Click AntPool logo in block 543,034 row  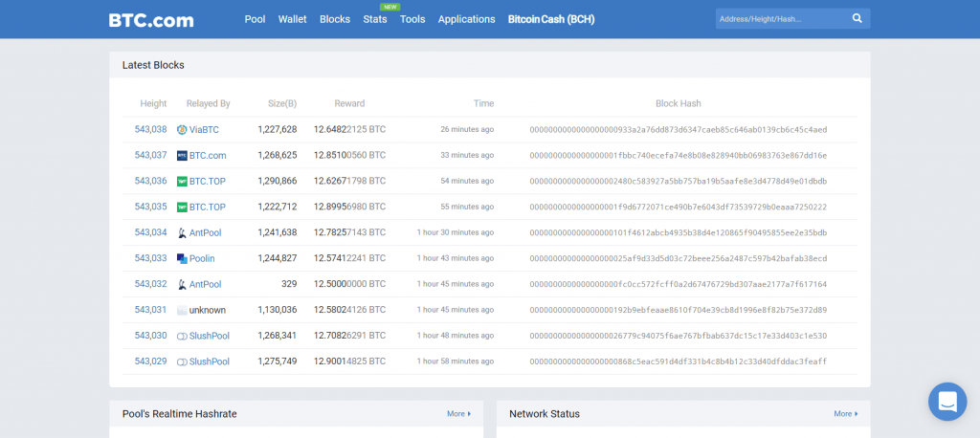pyautogui.click(x=182, y=233)
